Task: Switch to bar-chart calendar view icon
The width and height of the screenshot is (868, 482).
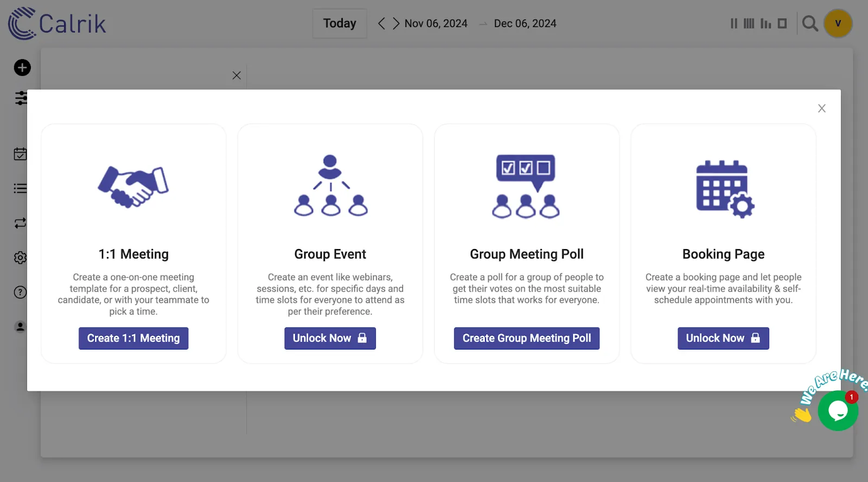Action: pos(765,23)
